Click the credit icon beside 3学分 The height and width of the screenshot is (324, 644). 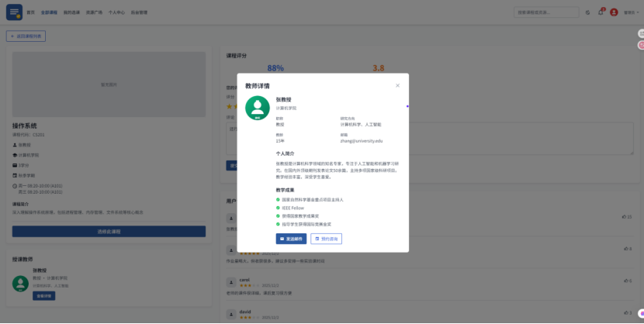coord(15,165)
